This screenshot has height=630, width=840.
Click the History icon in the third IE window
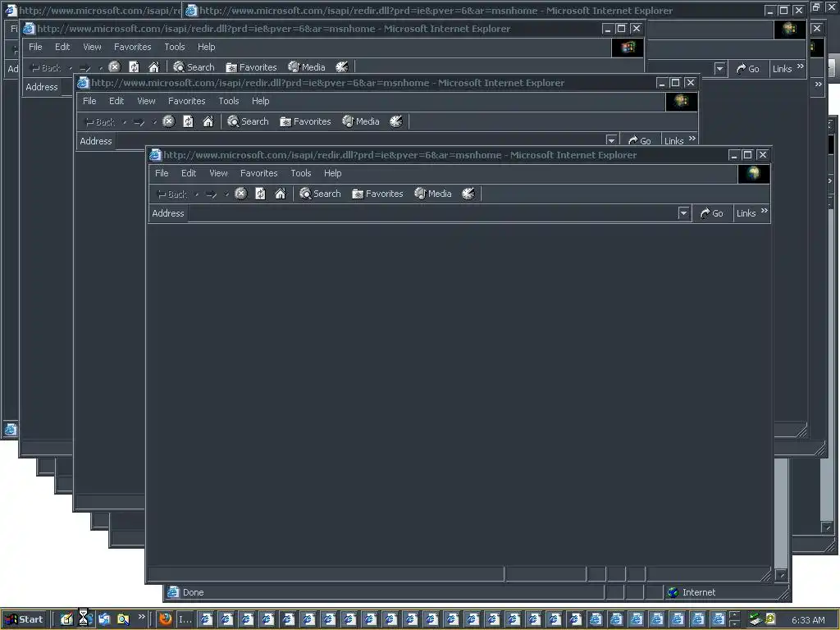[342, 67]
